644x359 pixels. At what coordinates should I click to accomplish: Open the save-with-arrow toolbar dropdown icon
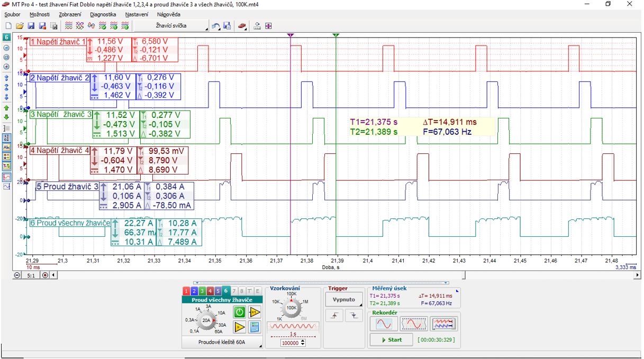click(x=227, y=25)
